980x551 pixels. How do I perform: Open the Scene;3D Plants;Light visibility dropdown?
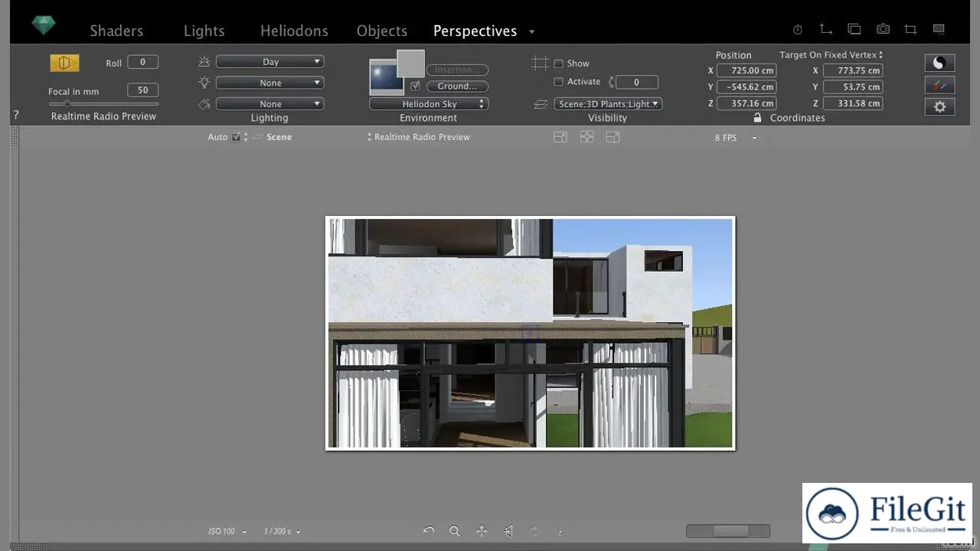(608, 104)
